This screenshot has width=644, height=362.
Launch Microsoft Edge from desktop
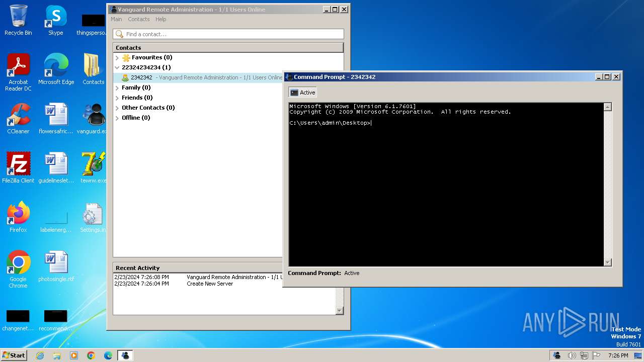point(56,69)
